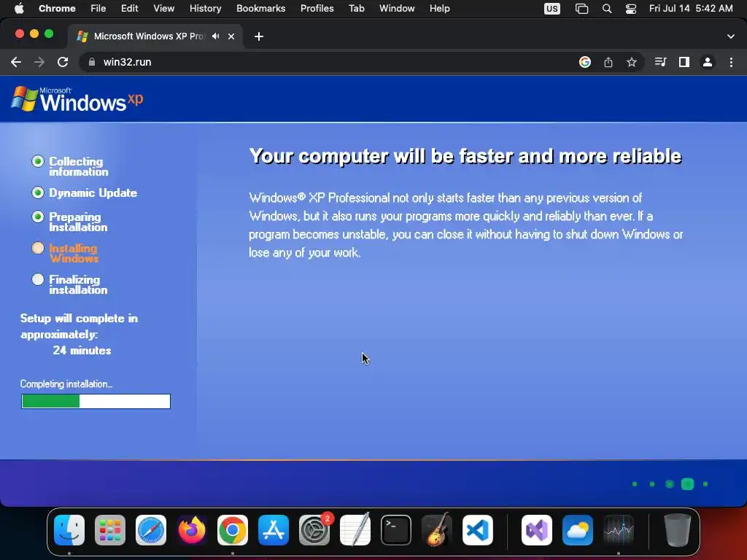
Task: Open the Trash in the Dock
Action: (x=678, y=530)
